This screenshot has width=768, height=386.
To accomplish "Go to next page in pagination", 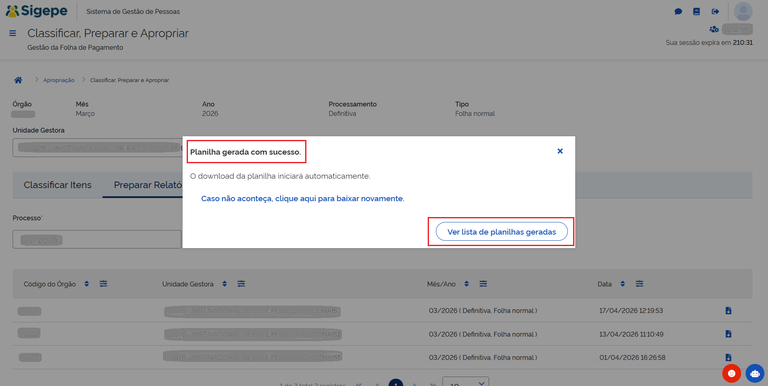I will pyautogui.click(x=414, y=385).
